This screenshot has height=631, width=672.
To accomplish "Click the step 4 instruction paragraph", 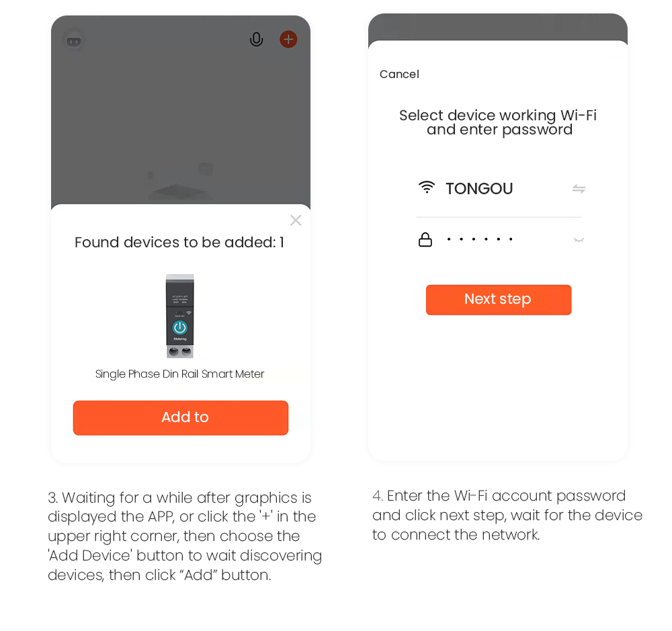I will click(507, 515).
